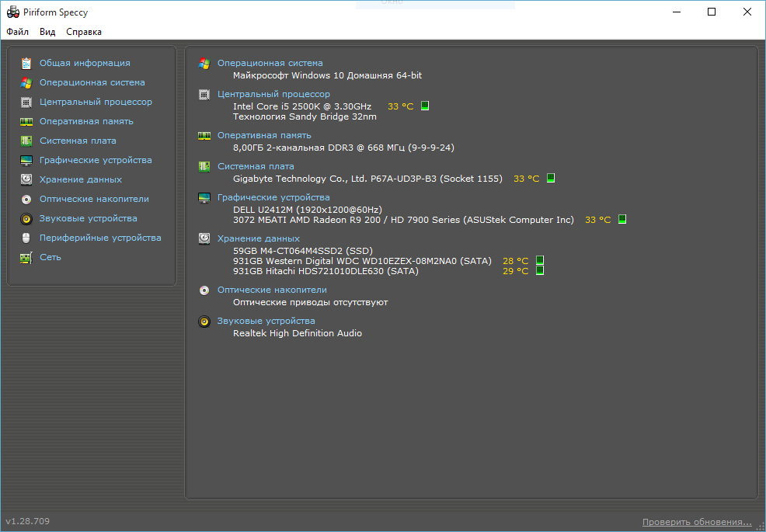The image size is (766, 532).
Task: Click the Оптические приводы отсутствуют text
Action: coord(310,302)
